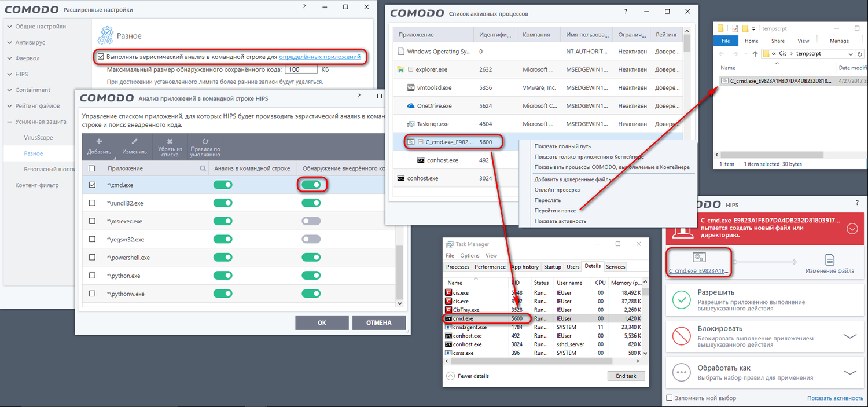Toggle command-line analysis switch for *\cmd.exe
The image size is (868, 407).
click(x=223, y=185)
